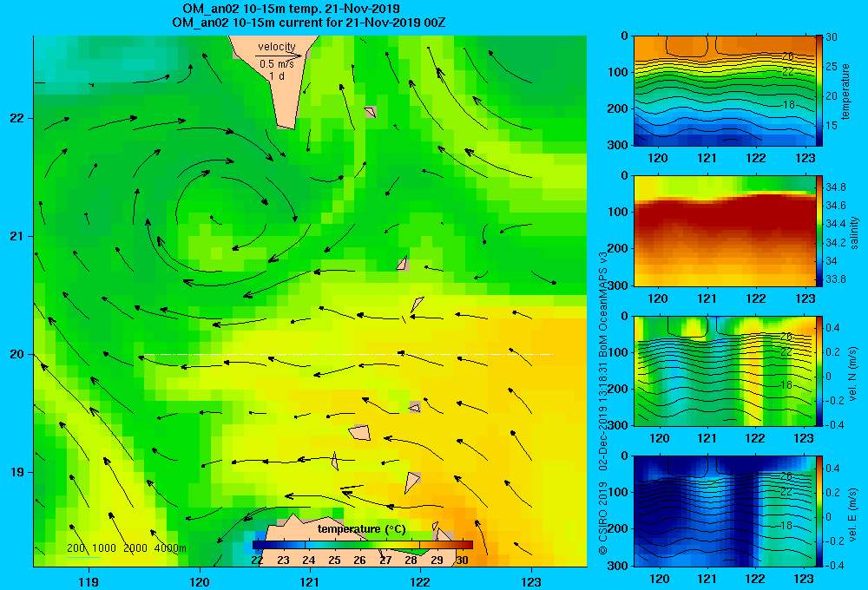Click latitude label '22' on the main map axis
Image resolution: width=868 pixels, height=590 pixels.
coord(17,119)
